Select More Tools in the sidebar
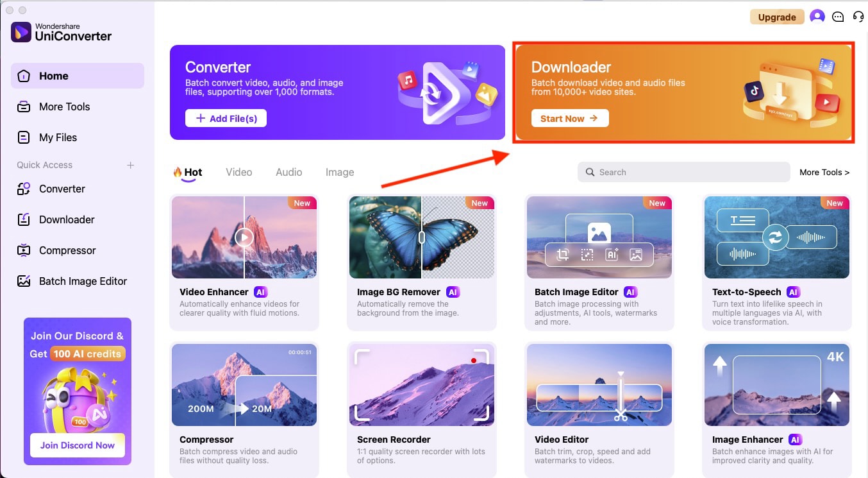Screen dimensions: 868x478 tap(64, 107)
